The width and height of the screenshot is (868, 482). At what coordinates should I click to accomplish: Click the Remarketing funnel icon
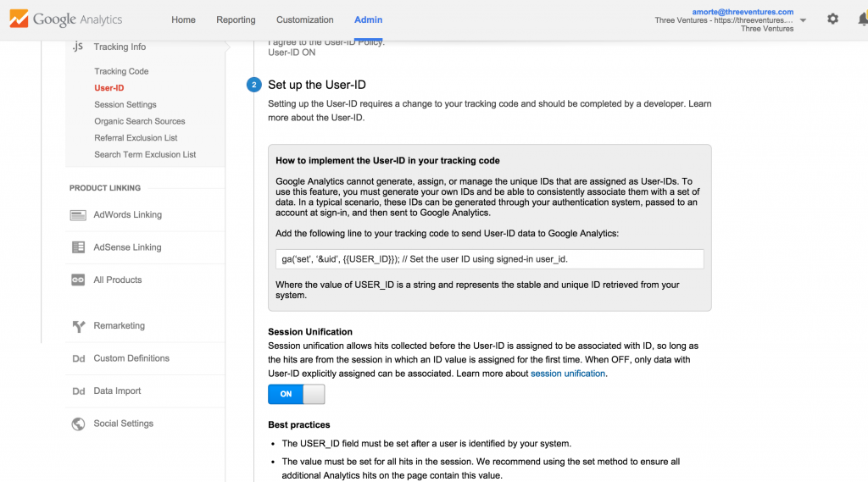pos(79,326)
